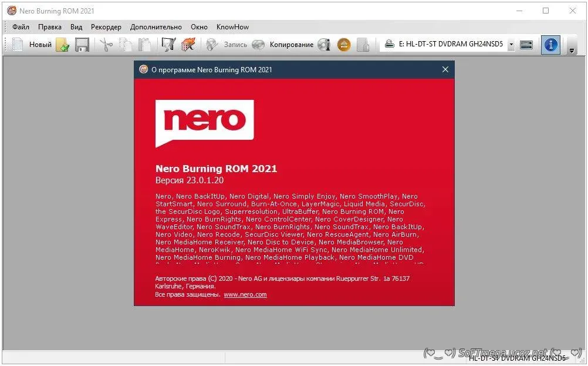Open the KnowHow menu

click(232, 27)
